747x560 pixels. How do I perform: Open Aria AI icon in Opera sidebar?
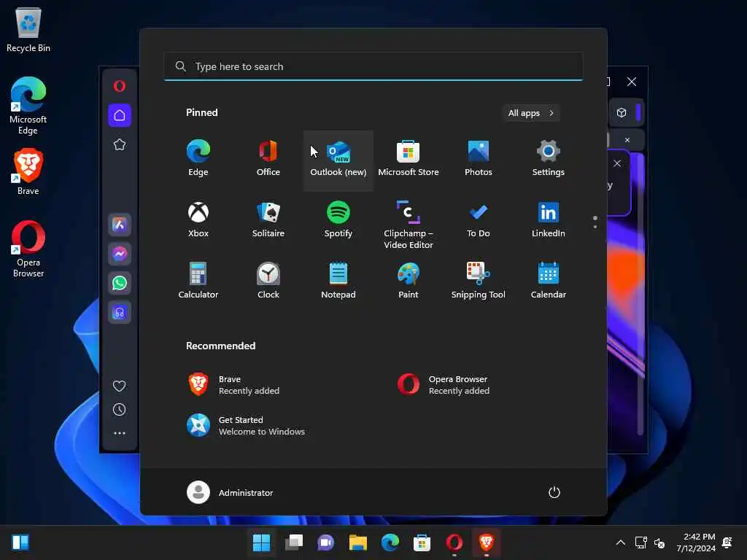click(x=120, y=225)
